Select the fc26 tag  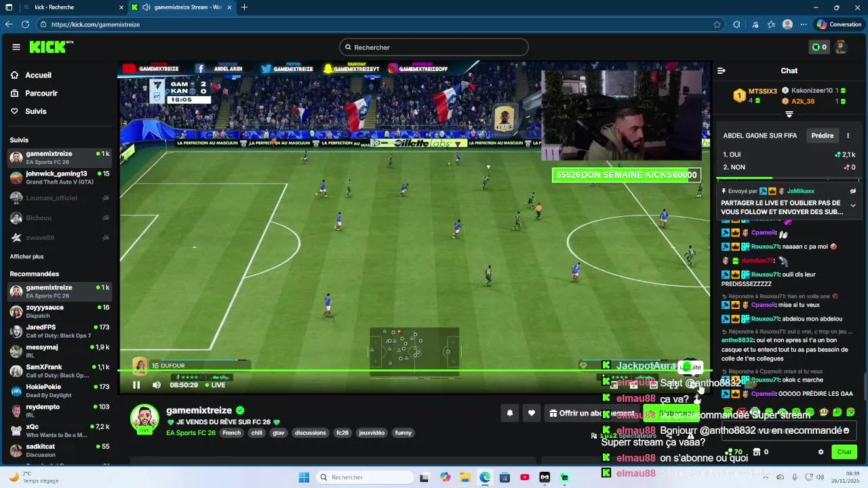pyautogui.click(x=342, y=433)
